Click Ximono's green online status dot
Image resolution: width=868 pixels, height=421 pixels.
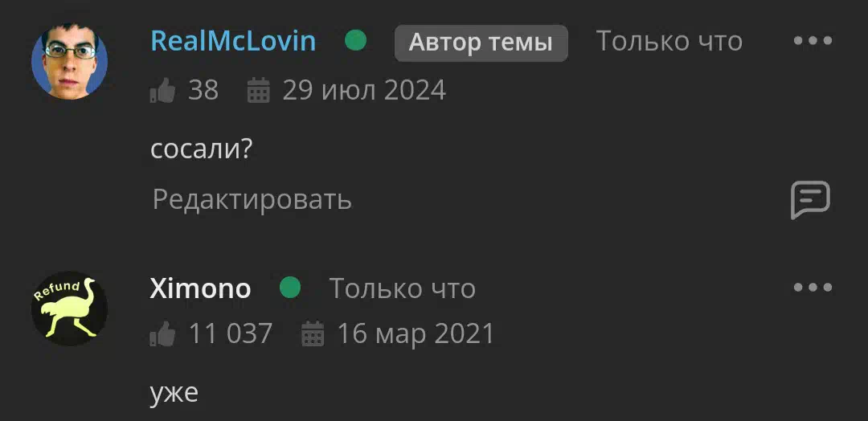point(290,288)
